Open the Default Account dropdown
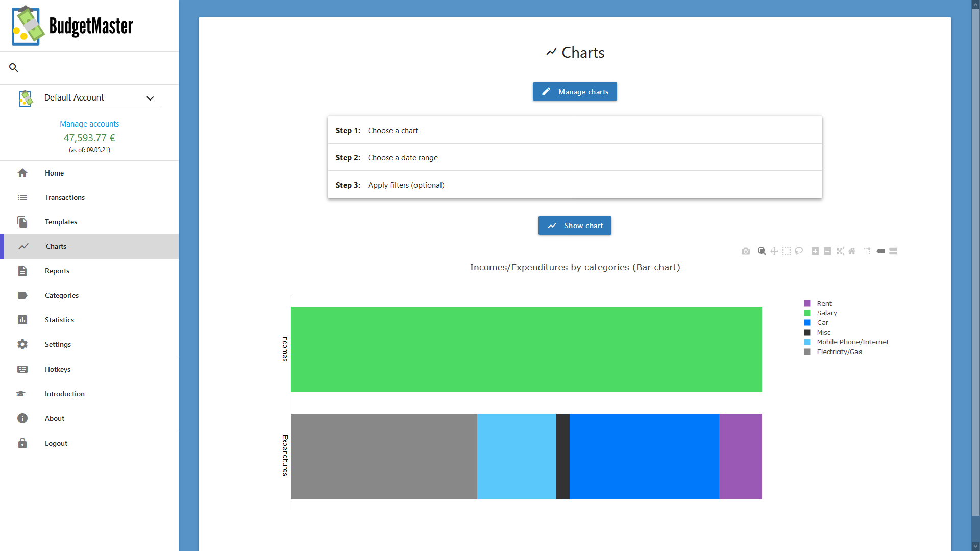 pos(89,97)
